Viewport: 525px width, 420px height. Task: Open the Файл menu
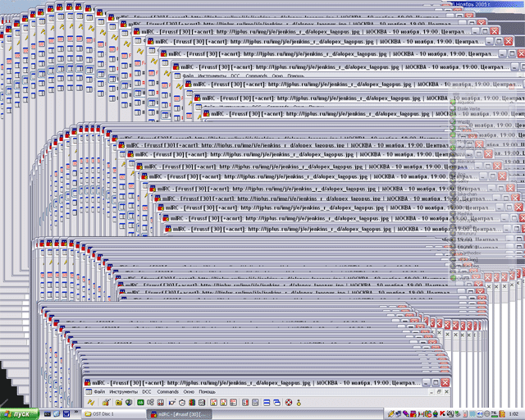click(x=99, y=391)
